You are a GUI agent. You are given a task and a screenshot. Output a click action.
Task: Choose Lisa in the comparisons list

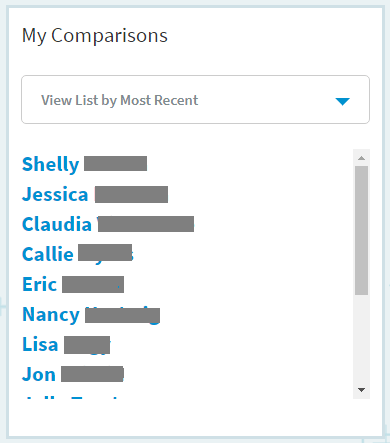click(x=66, y=344)
